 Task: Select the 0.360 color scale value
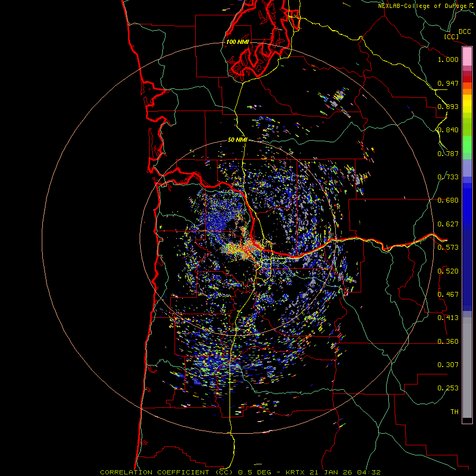click(x=448, y=342)
